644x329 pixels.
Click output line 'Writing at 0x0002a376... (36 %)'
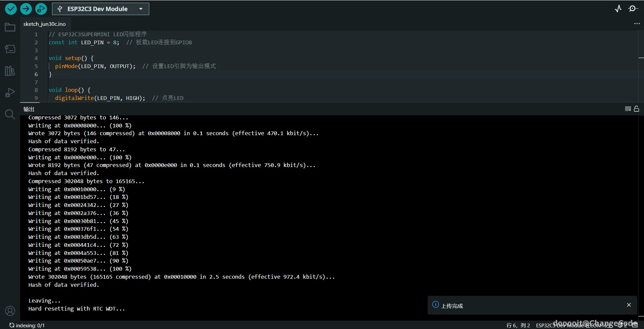pos(78,213)
